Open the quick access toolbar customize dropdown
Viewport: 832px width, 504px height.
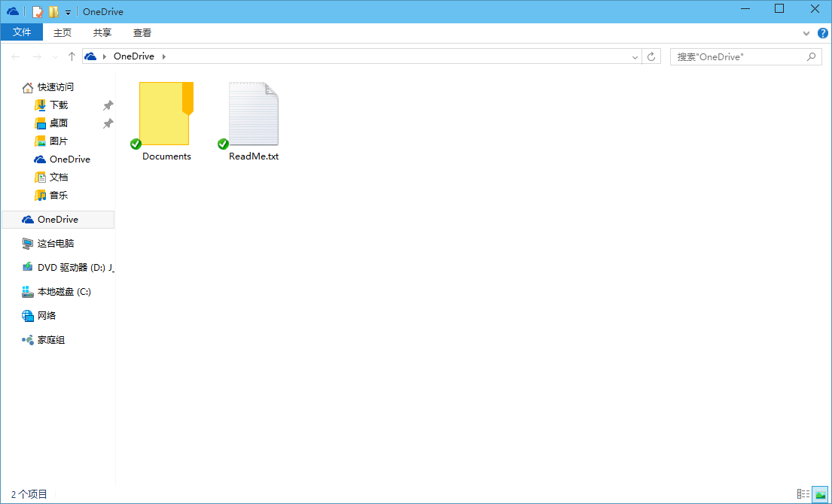tap(68, 12)
